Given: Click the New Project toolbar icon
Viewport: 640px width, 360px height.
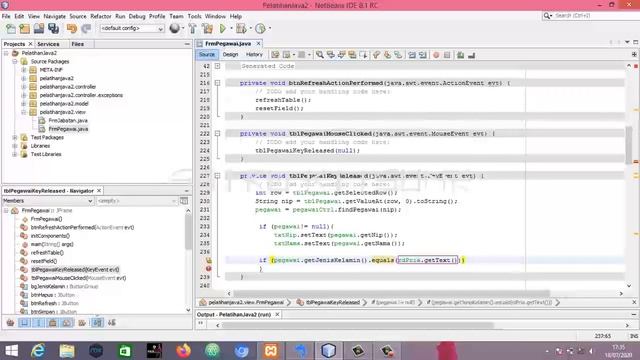Looking at the screenshot, I should tap(24, 29).
